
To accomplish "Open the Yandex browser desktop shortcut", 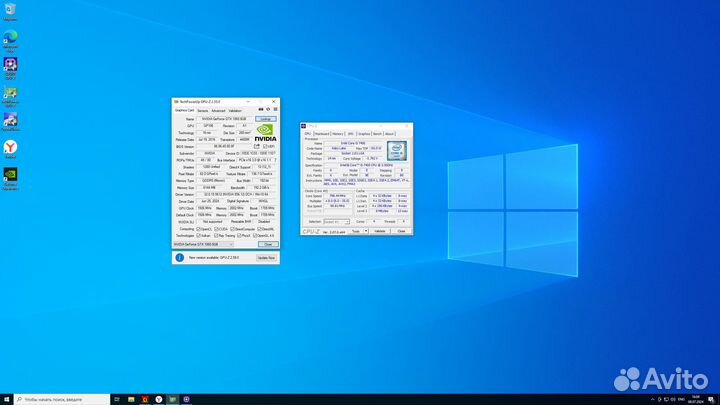I will pyautogui.click(x=10, y=147).
